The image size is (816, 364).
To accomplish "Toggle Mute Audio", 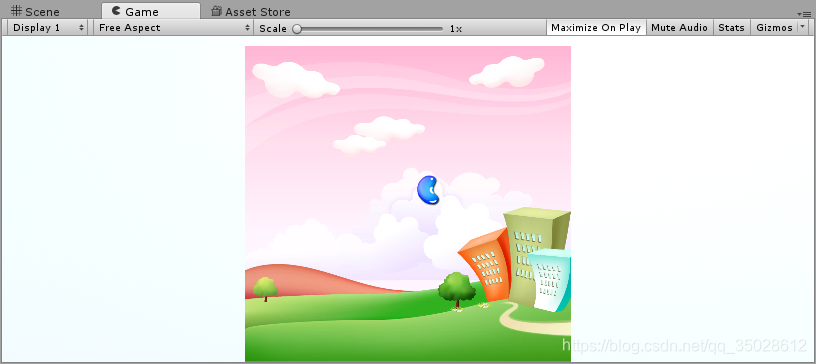I will [679, 28].
